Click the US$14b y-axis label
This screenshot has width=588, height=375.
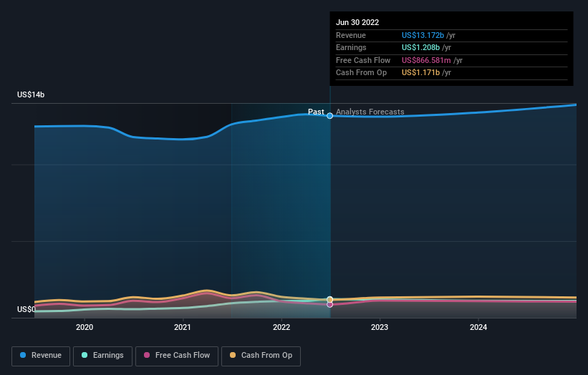click(31, 94)
